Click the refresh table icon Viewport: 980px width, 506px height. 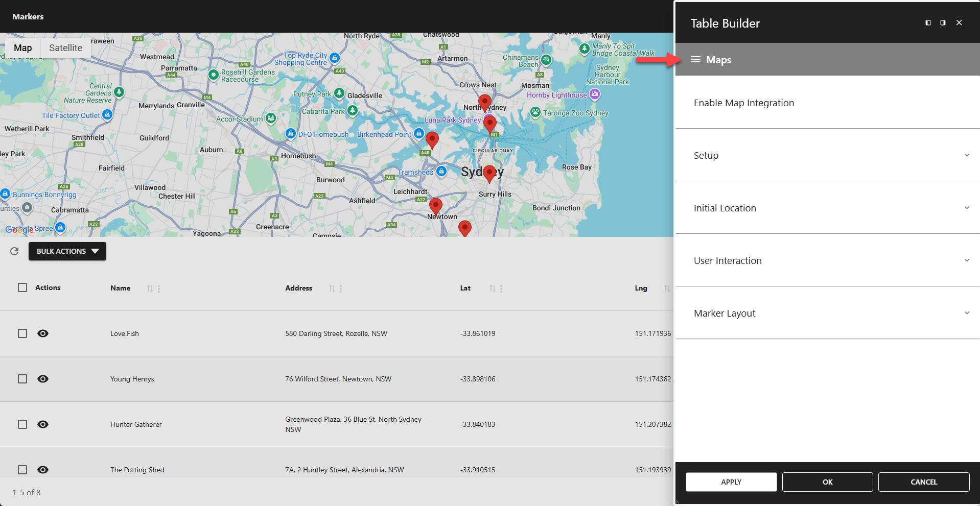click(x=14, y=251)
